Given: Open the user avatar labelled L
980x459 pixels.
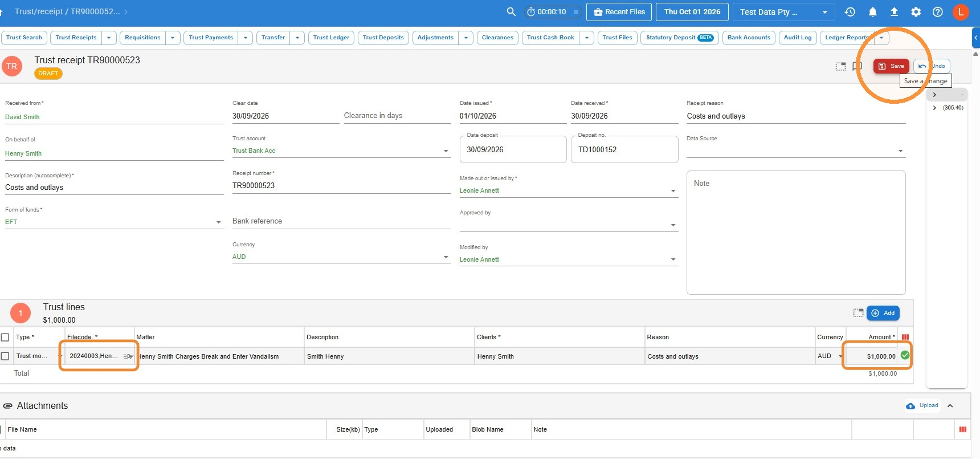Looking at the screenshot, I should [961, 12].
